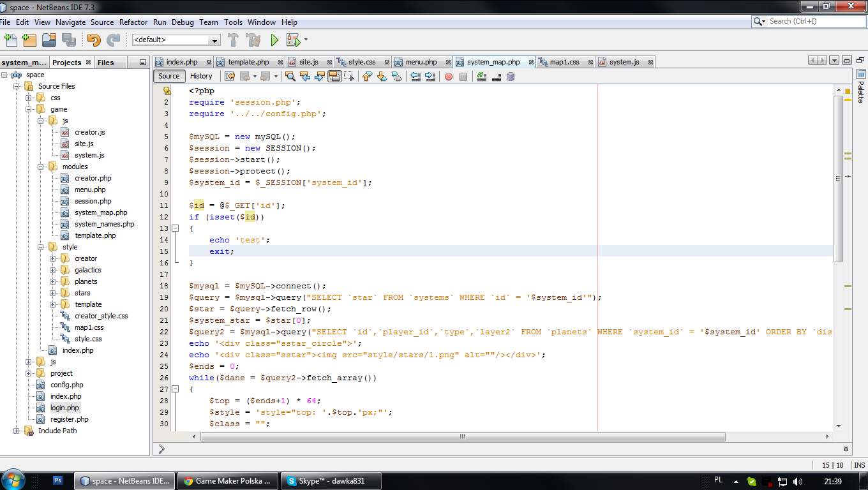The height and width of the screenshot is (490, 868).
Task: Click the Open Project icon
Action: (49, 40)
